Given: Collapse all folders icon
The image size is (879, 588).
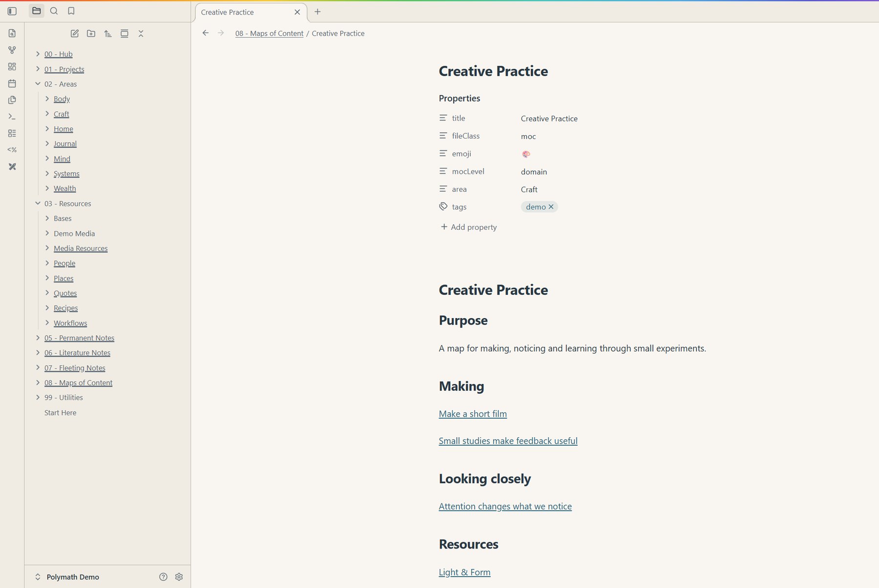Looking at the screenshot, I should 141,34.
